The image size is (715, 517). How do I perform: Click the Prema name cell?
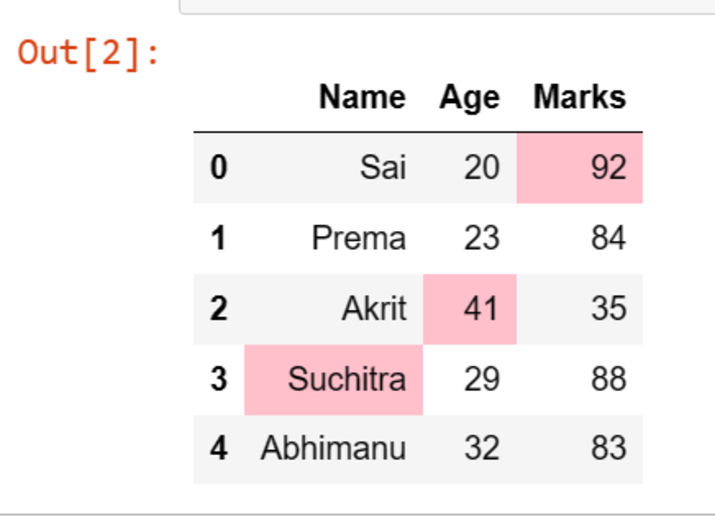pyautogui.click(x=358, y=238)
